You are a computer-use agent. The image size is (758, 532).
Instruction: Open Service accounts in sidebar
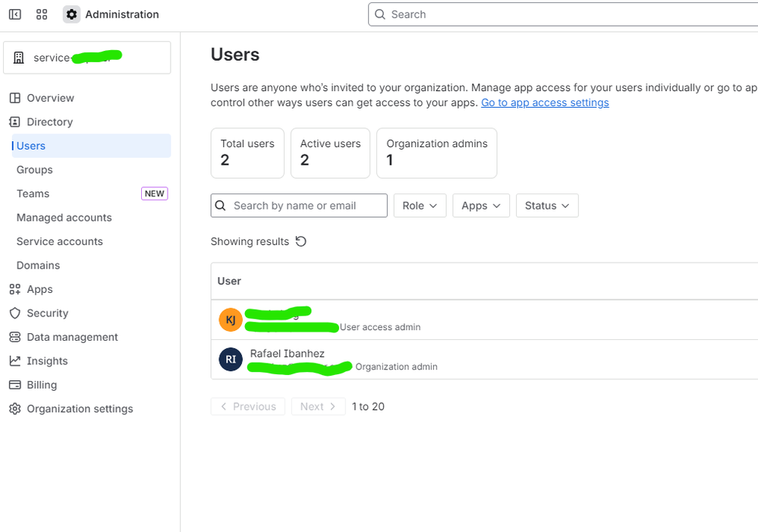pos(60,241)
